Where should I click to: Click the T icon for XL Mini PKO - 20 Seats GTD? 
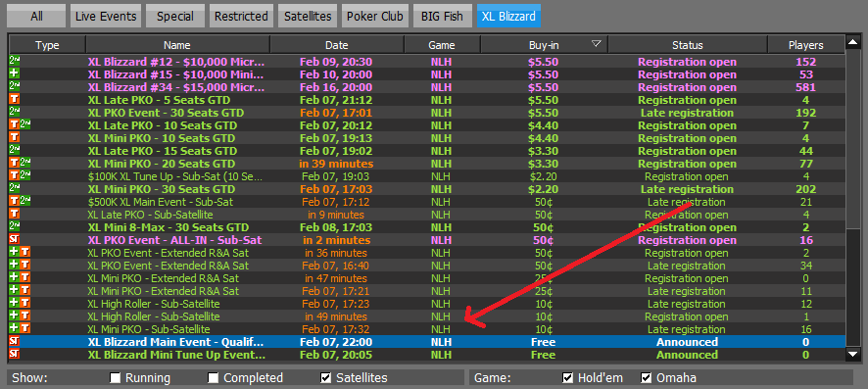coord(15,164)
